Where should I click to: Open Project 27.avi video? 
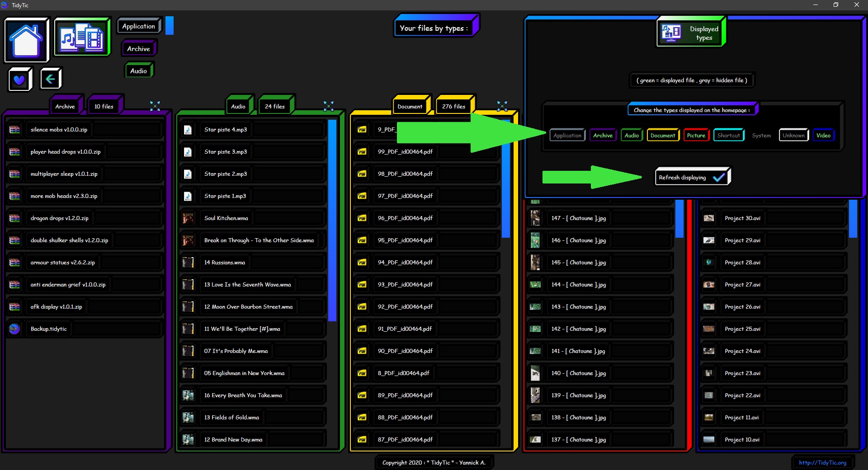click(x=774, y=285)
